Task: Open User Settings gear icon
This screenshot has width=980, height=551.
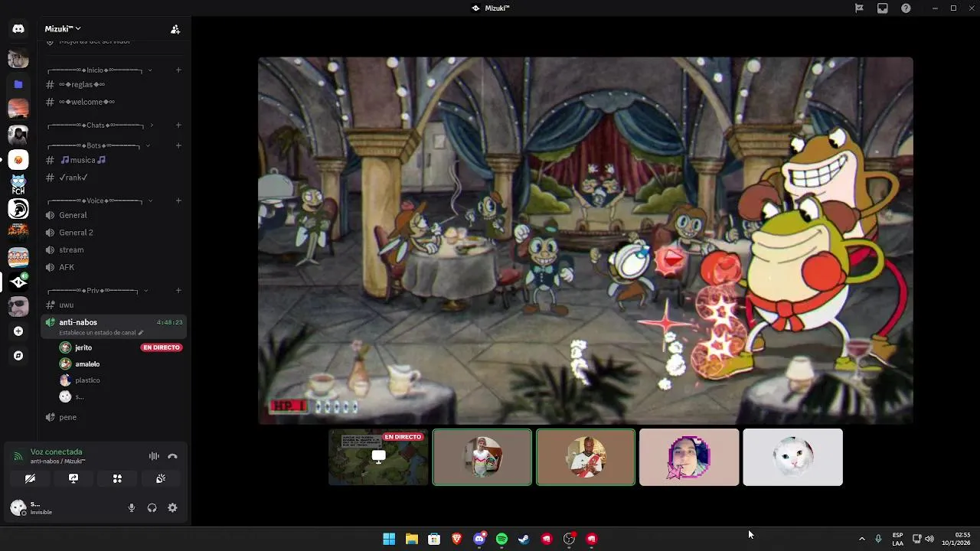Action: point(172,507)
